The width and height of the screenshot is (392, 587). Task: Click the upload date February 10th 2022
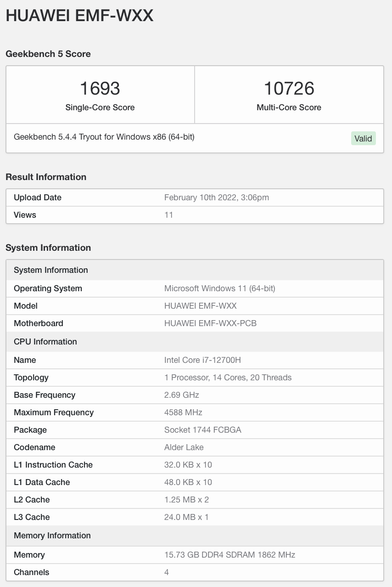tap(217, 198)
